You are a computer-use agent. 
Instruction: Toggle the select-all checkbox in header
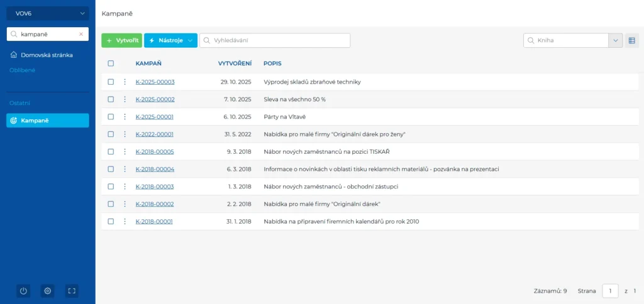pos(111,63)
